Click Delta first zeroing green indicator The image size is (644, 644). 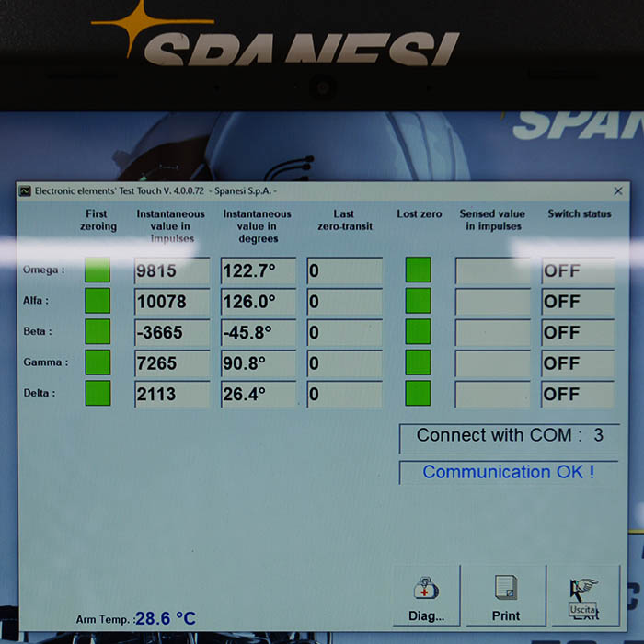point(98,394)
